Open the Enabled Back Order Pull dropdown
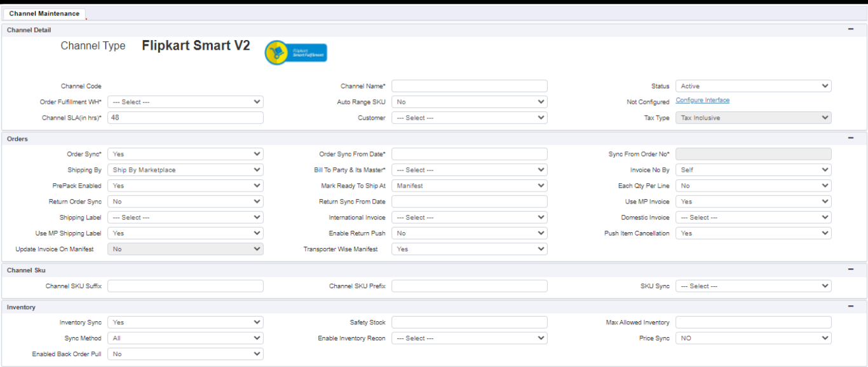This screenshot has width=868, height=367. pyautogui.click(x=185, y=354)
